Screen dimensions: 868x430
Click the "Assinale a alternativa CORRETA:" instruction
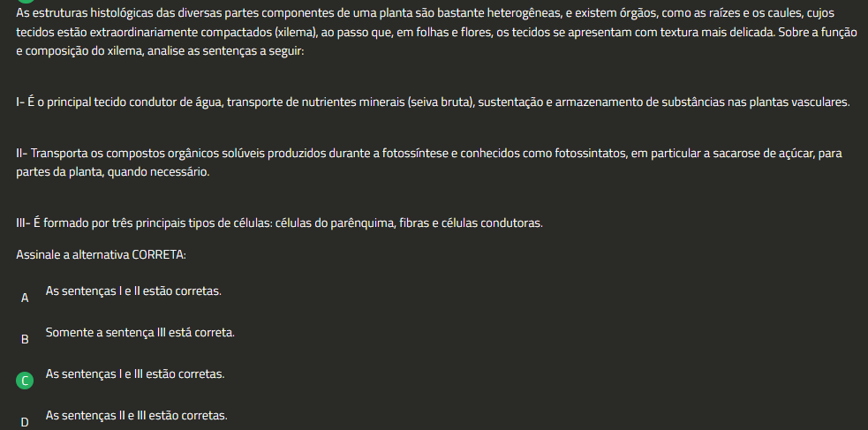[x=102, y=254]
